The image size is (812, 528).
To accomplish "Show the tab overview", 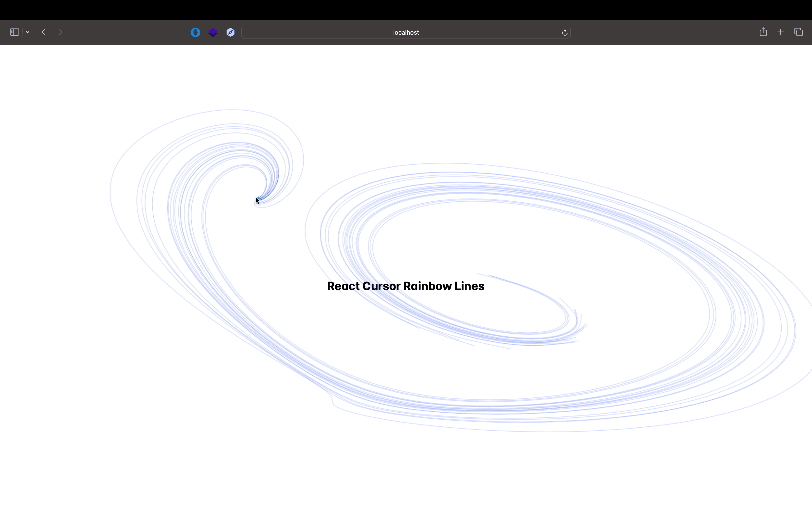I will point(798,32).
